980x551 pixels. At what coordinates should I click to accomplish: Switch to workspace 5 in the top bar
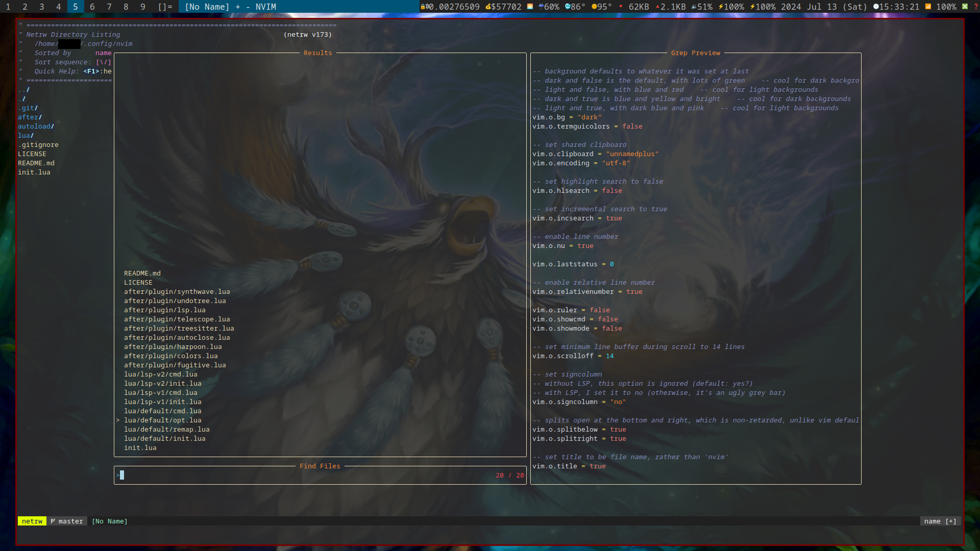coord(75,7)
